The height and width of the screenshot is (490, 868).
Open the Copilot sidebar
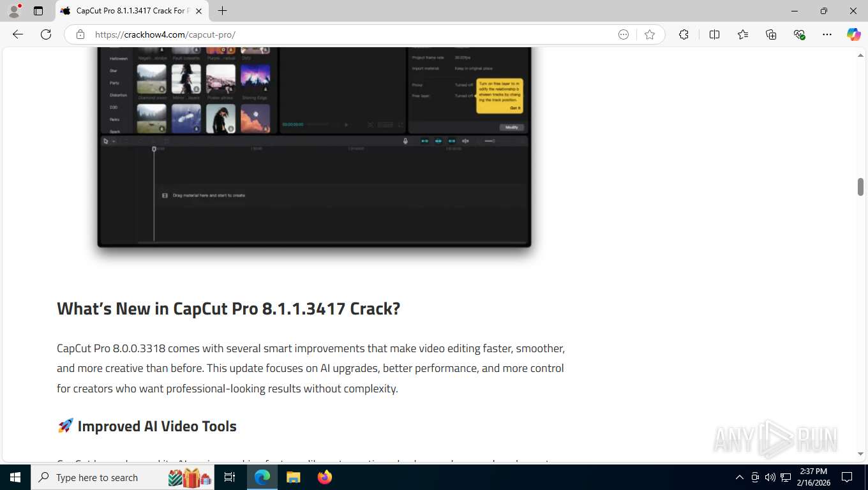854,34
